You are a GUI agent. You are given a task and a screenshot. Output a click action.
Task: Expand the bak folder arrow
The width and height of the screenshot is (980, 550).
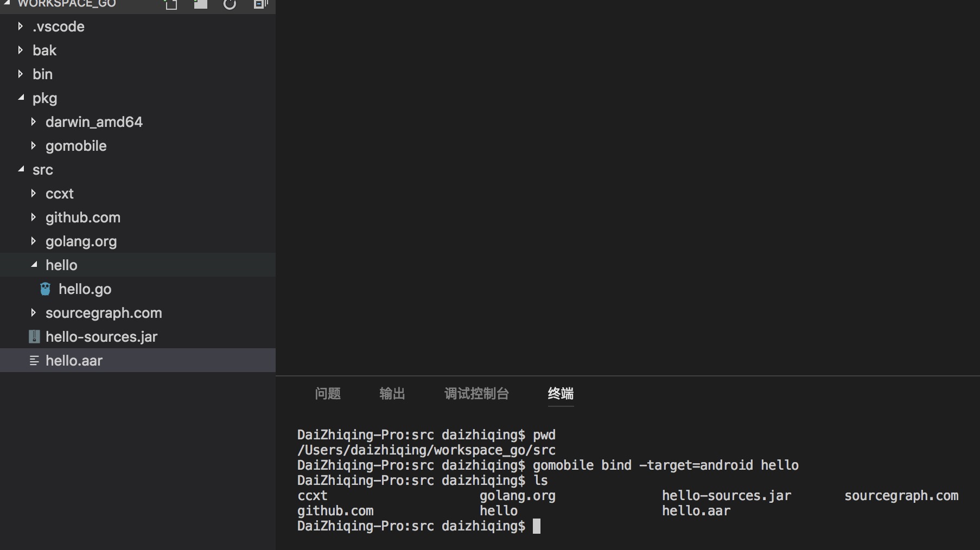(20, 50)
